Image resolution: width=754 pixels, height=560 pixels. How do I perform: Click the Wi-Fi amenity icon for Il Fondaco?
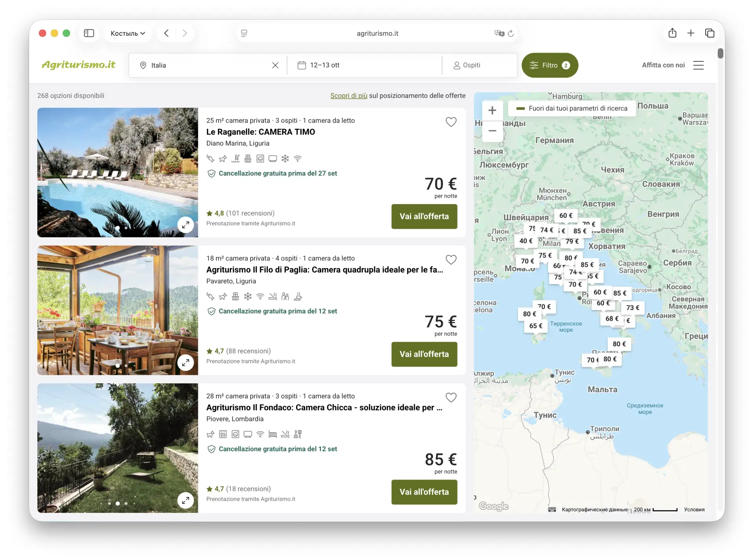[260, 434]
